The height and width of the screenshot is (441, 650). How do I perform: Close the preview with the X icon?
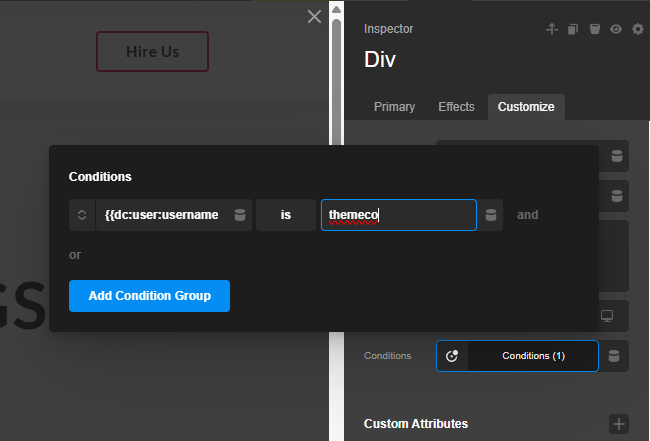pos(314,17)
